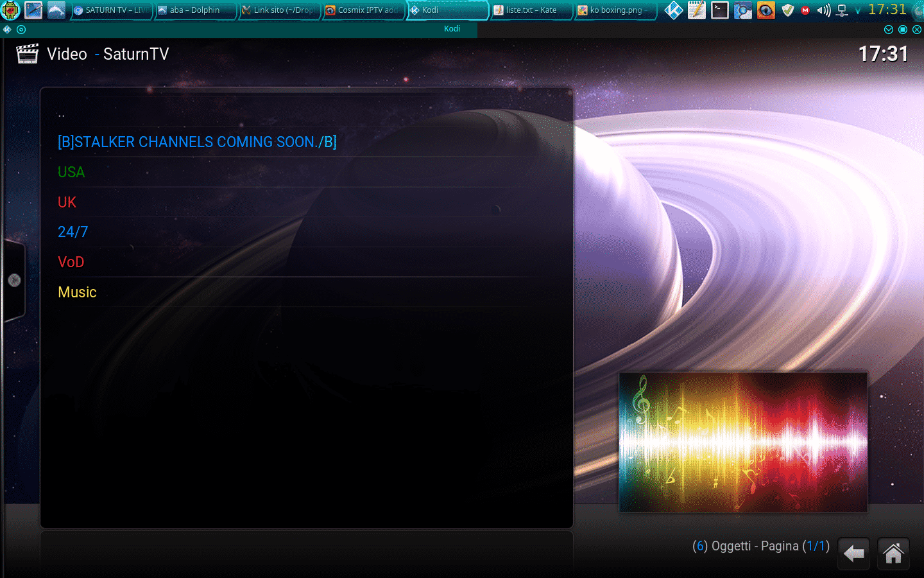Switch to the SATURN TV browser window
Image resolution: width=924 pixels, height=578 pixels.
(110, 10)
